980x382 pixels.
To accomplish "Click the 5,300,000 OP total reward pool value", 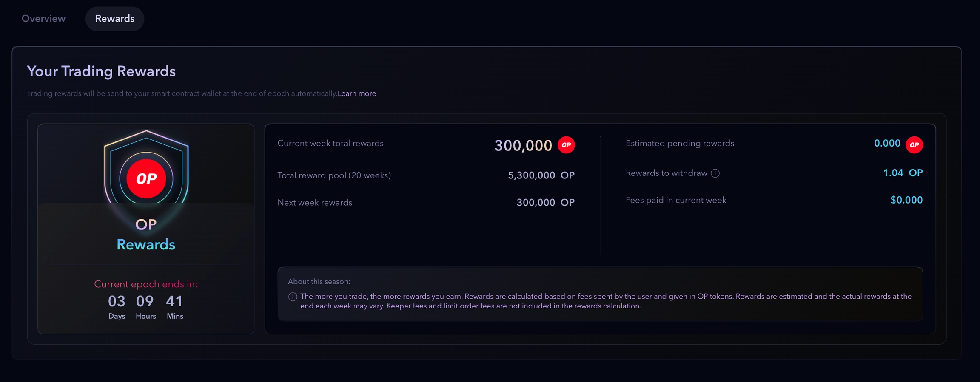I will pyautogui.click(x=541, y=175).
